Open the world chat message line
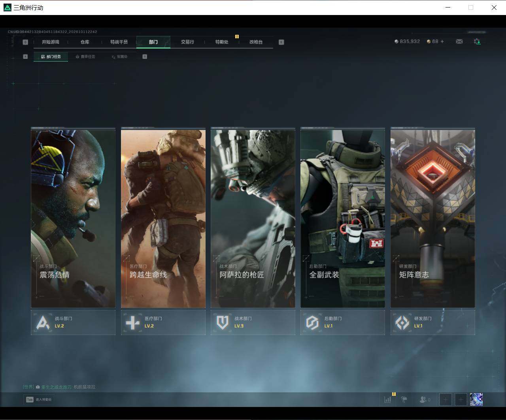The height and width of the screenshot is (420, 506). [59, 387]
